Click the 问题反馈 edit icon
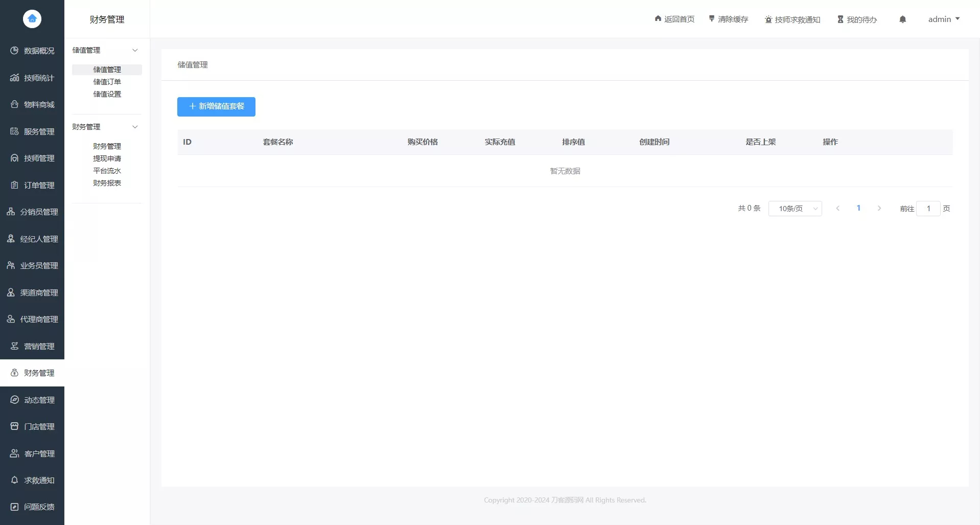980x525 pixels. [x=14, y=507]
